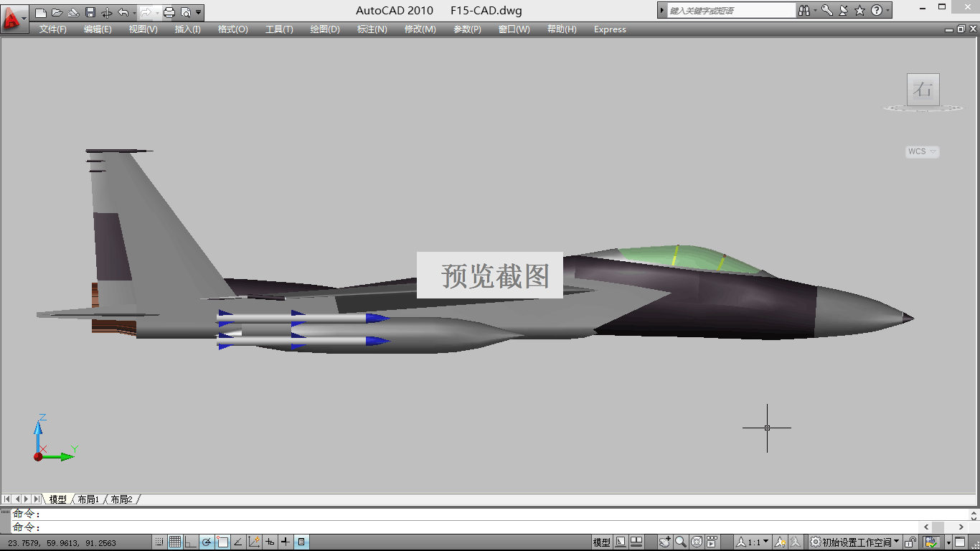This screenshot has height=551, width=980.
Task: Click the Undo arrow icon
Action: (x=123, y=12)
